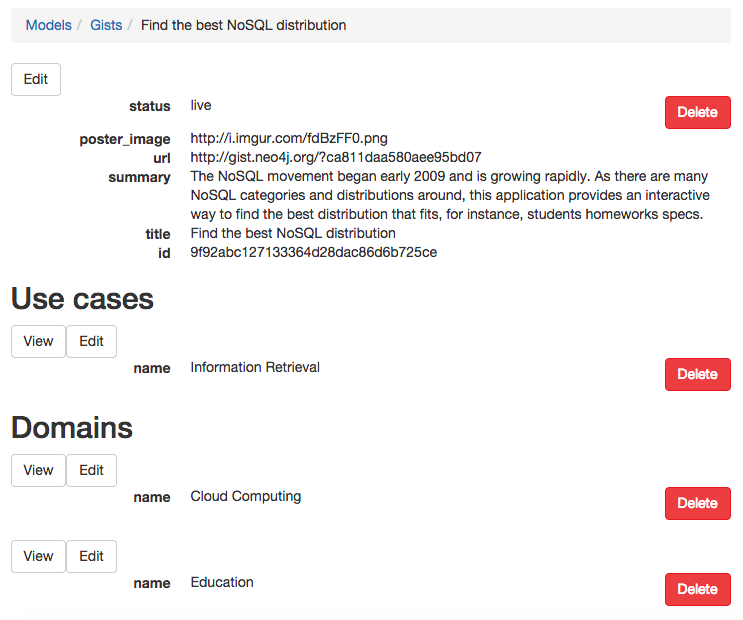Image resolution: width=743 pixels, height=620 pixels.
Task: Click the summary paragraph text
Action: 450,195
